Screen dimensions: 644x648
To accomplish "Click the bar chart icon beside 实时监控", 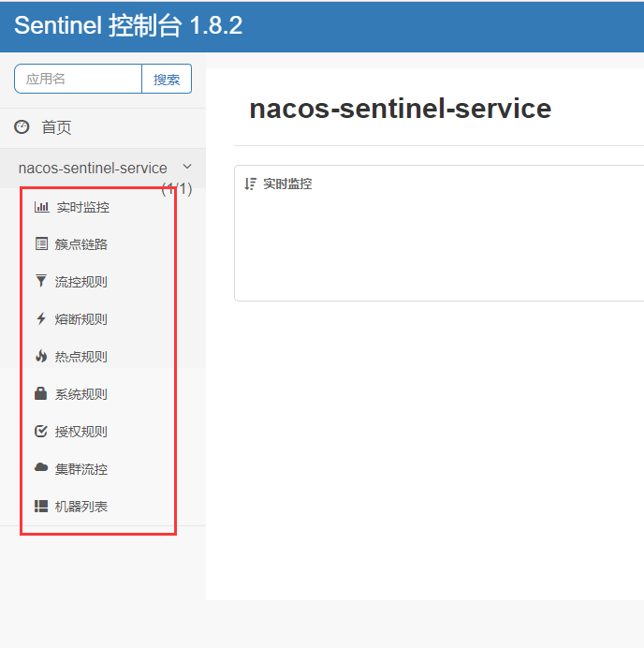I will 41,207.
